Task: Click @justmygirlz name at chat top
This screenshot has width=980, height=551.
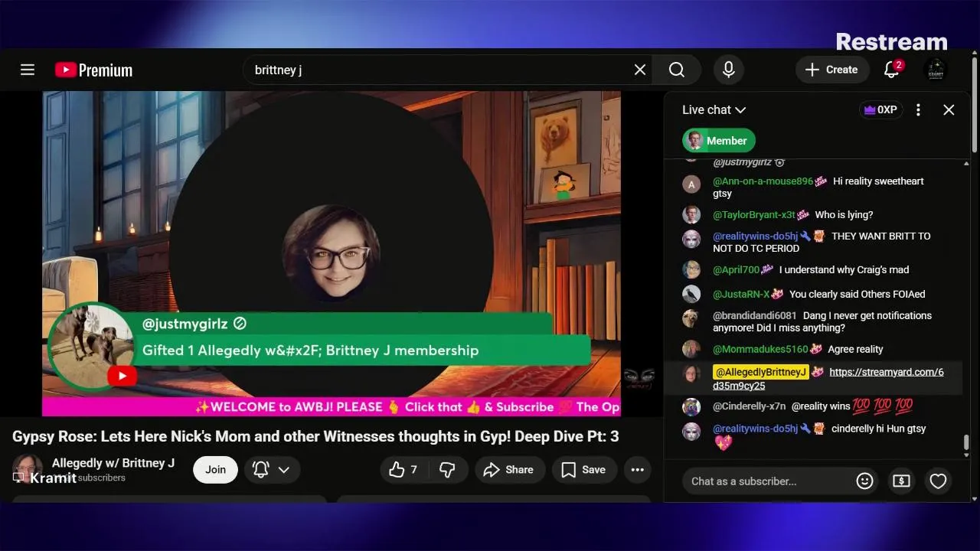Action: tap(742, 162)
